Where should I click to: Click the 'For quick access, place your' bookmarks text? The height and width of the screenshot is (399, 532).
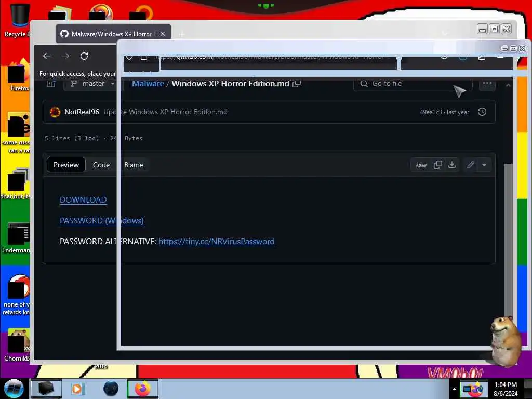tap(78, 74)
